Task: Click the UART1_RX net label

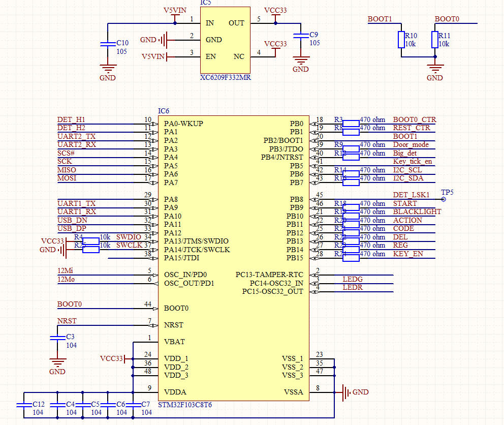Action: 77,211
